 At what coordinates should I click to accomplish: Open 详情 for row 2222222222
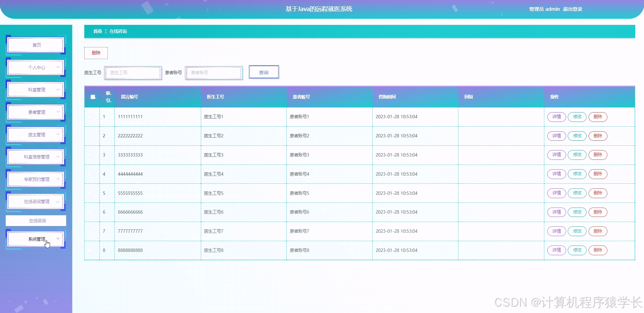click(x=557, y=136)
